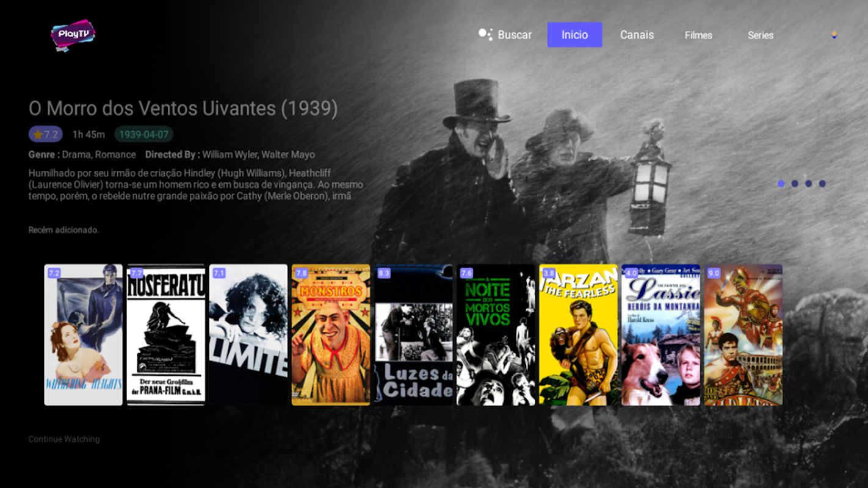868x488 pixels.
Task: Click 9.0 rating badge on gladiator poster
Action: (x=714, y=273)
